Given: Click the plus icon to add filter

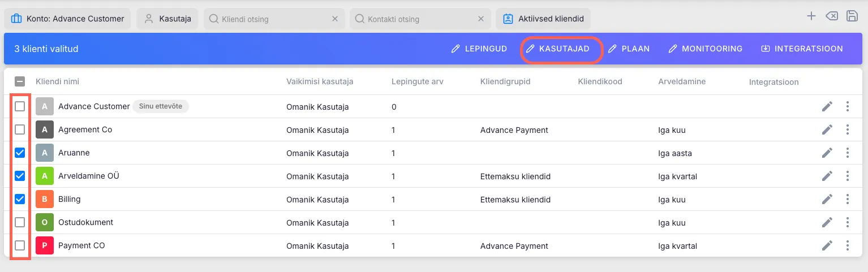Looking at the screenshot, I should [811, 16].
